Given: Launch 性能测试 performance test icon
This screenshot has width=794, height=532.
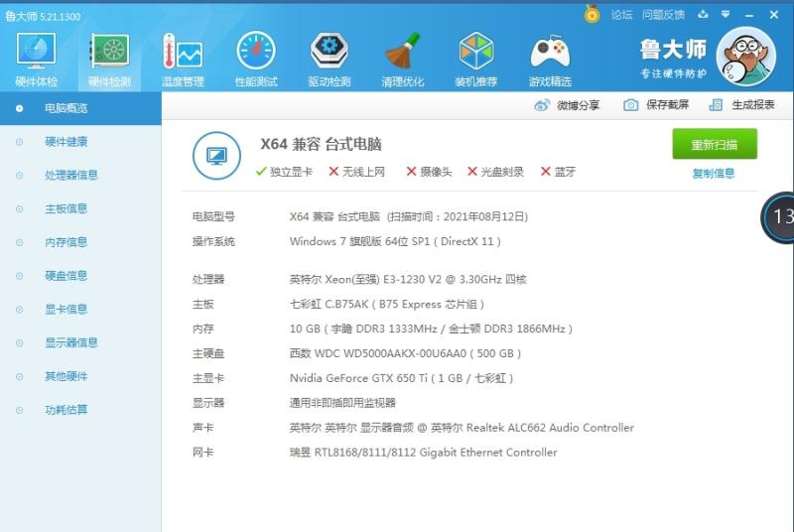Looking at the screenshot, I should click(256, 60).
